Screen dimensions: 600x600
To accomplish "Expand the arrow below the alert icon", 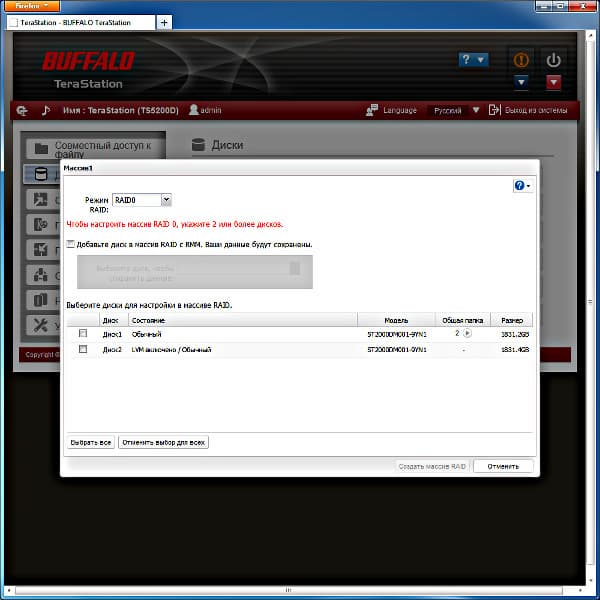I will (521, 82).
